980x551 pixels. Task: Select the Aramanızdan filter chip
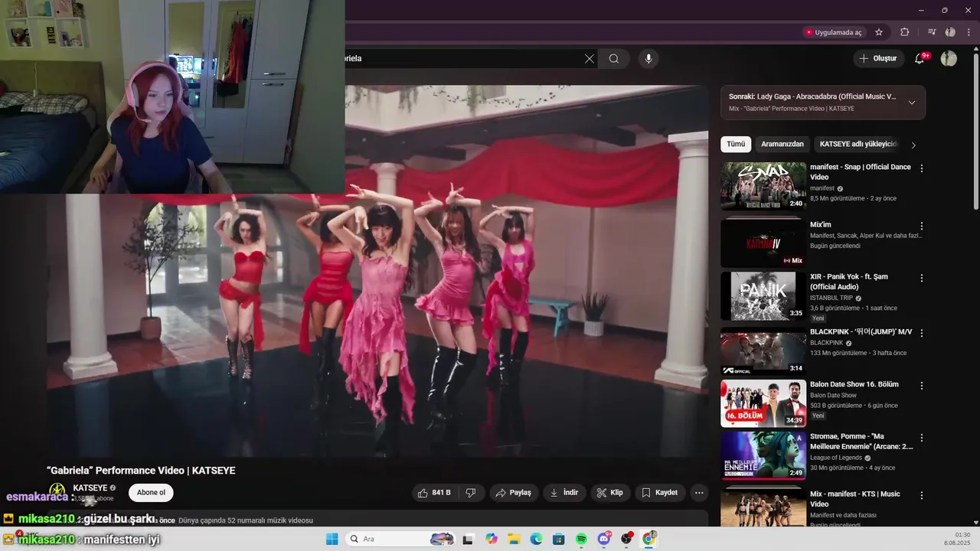782,144
